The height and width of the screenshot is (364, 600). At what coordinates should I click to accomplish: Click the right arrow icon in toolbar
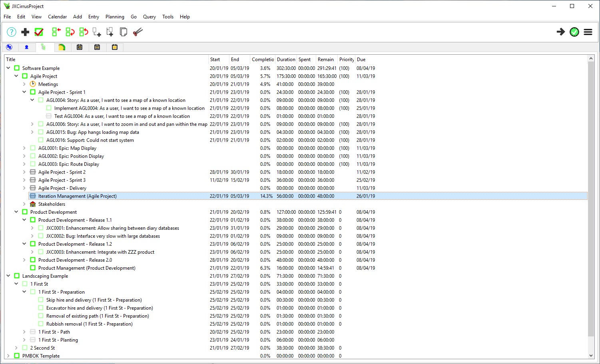click(561, 32)
